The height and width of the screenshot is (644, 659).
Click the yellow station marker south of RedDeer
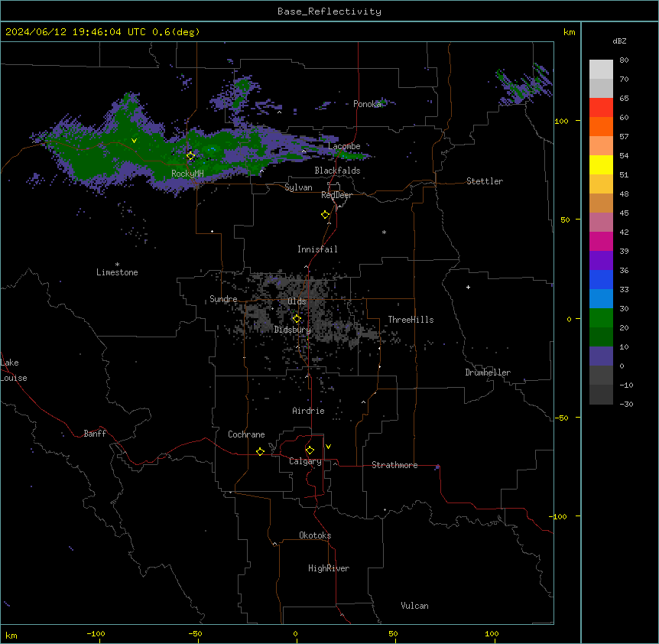click(x=326, y=215)
